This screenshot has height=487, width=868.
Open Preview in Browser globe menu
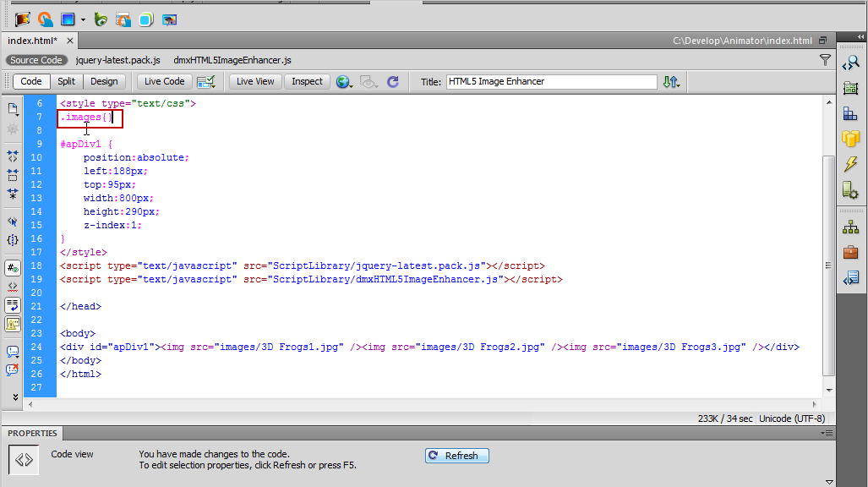click(344, 82)
